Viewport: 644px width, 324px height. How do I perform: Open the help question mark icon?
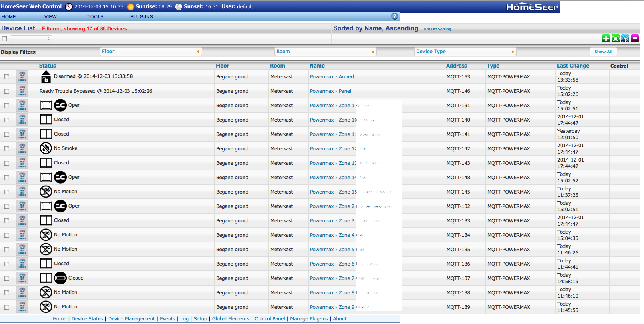pos(394,16)
